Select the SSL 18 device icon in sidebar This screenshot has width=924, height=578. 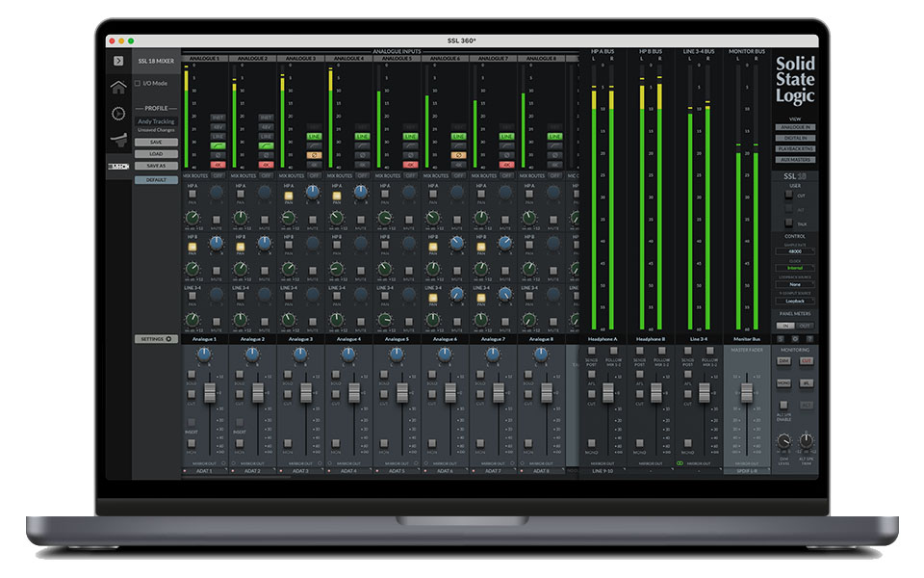[x=118, y=167]
